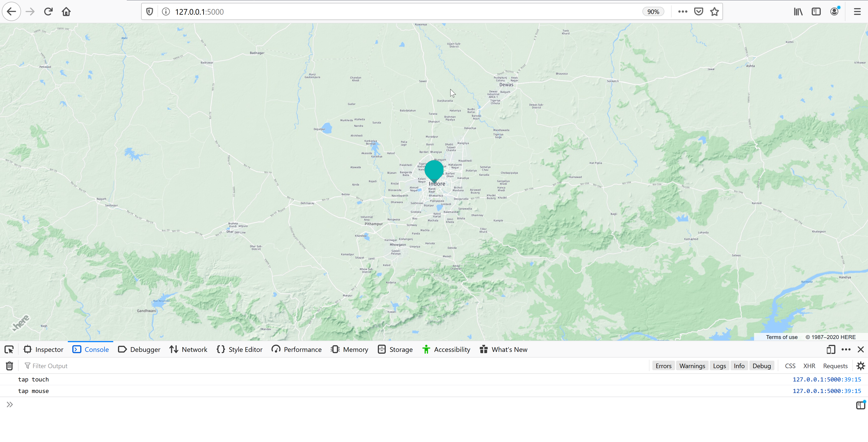Toggle the Warnings filter button
Viewport: 868px width, 442px height.
coord(692,366)
